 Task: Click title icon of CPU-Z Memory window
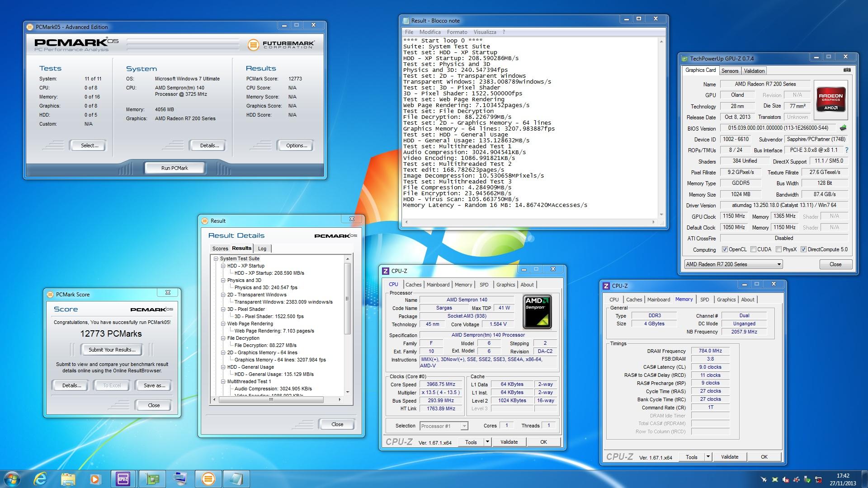[607, 286]
